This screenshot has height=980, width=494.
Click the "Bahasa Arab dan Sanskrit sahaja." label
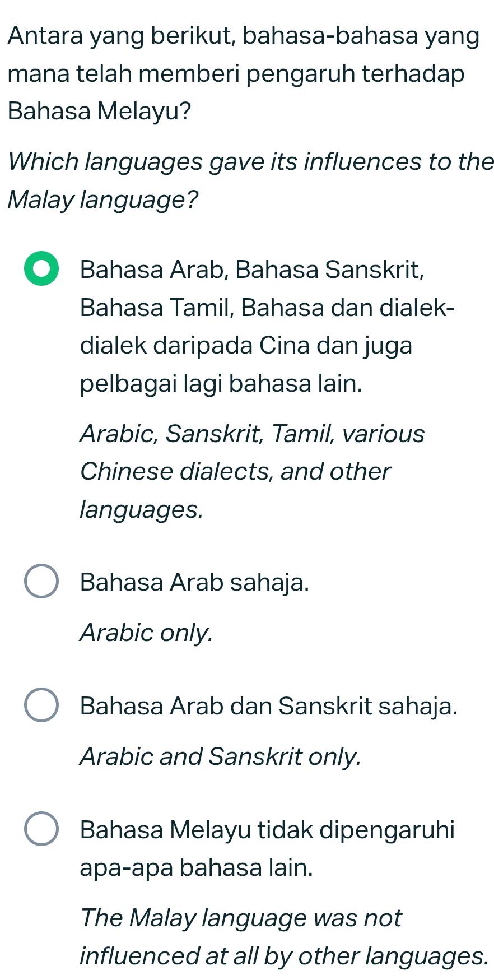(x=268, y=705)
